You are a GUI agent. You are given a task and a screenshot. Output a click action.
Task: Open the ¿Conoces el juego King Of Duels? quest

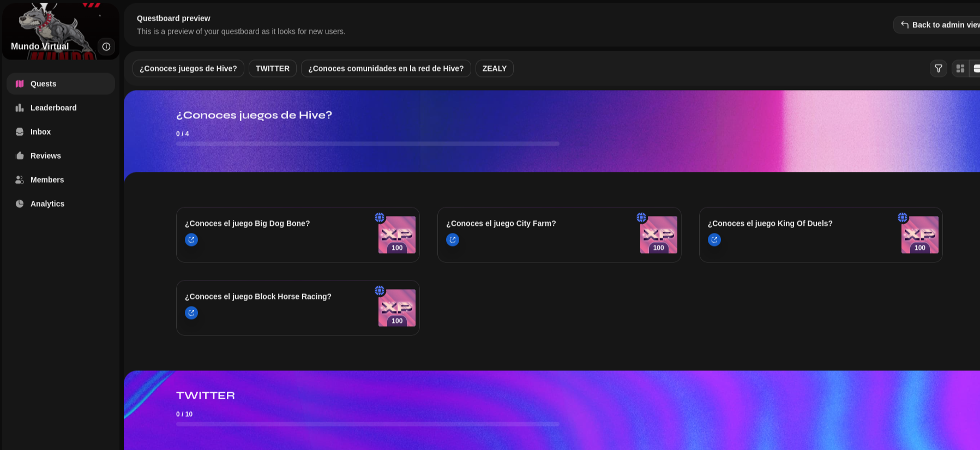(821, 235)
